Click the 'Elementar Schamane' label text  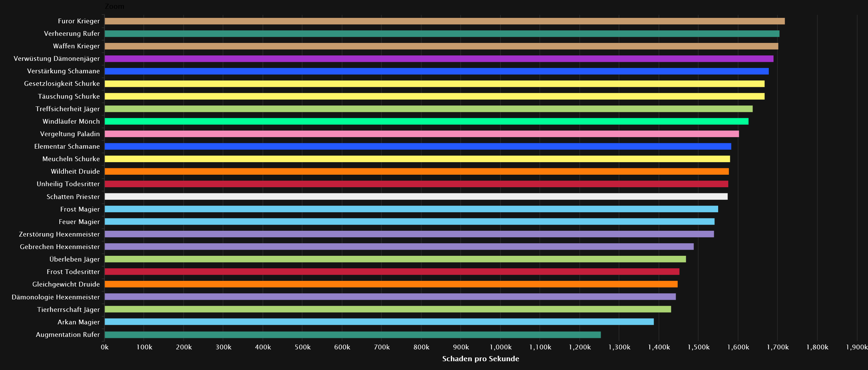(x=67, y=147)
